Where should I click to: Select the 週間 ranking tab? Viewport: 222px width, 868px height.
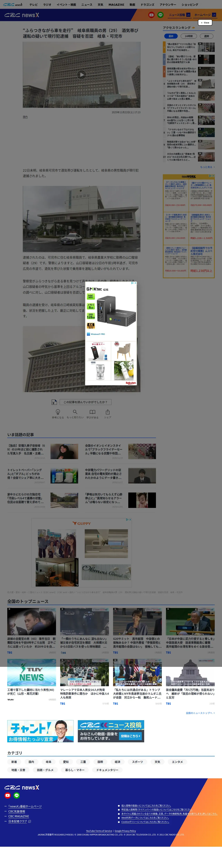[x=207, y=36]
